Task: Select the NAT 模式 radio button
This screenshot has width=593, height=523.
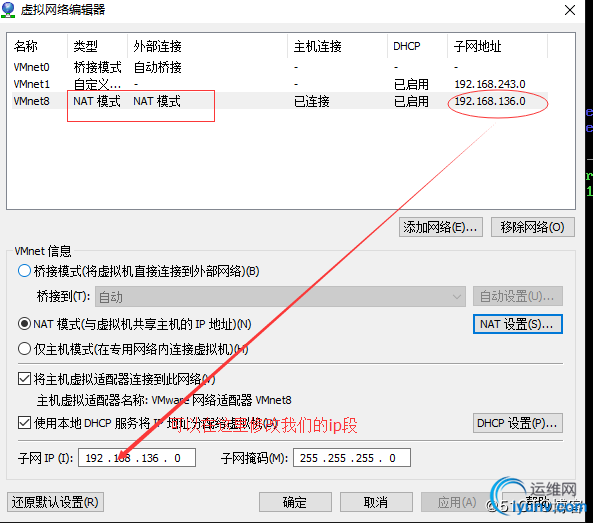Action: (x=24, y=324)
